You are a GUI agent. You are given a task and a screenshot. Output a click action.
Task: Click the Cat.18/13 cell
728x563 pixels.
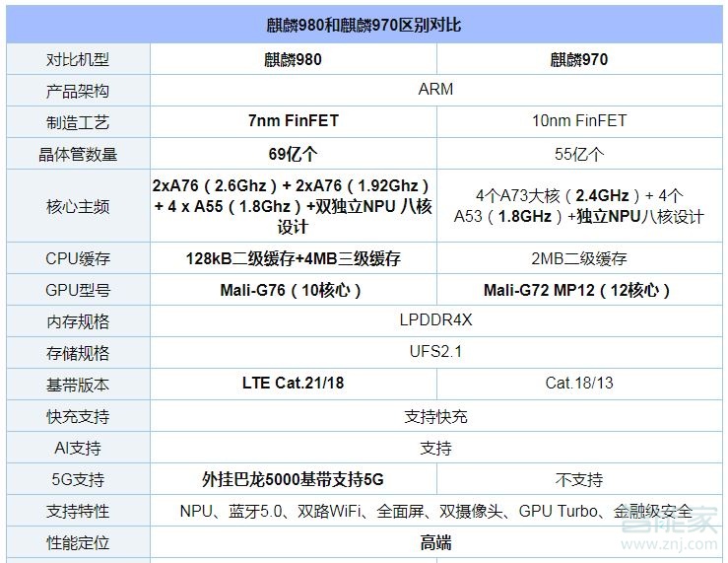(579, 383)
